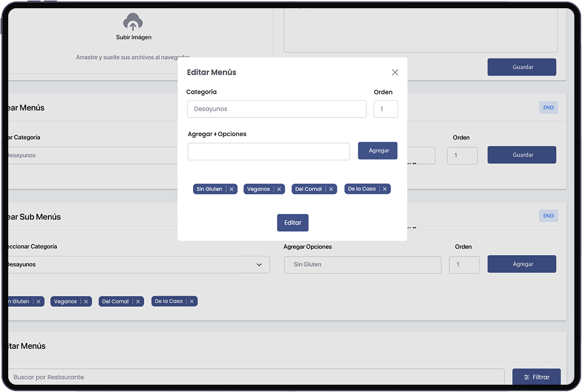
Task: Click the Agregar button in the dialog
Action: (x=378, y=150)
